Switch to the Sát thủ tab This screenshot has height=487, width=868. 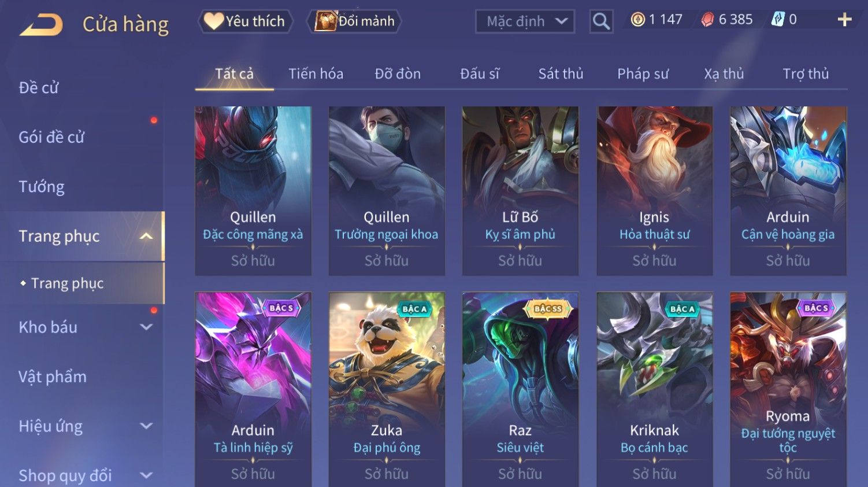[x=561, y=74]
